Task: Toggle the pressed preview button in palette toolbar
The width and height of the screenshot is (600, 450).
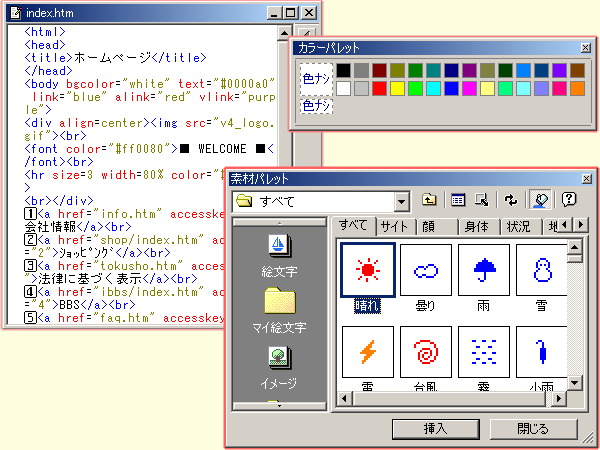Action: (541, 199)
